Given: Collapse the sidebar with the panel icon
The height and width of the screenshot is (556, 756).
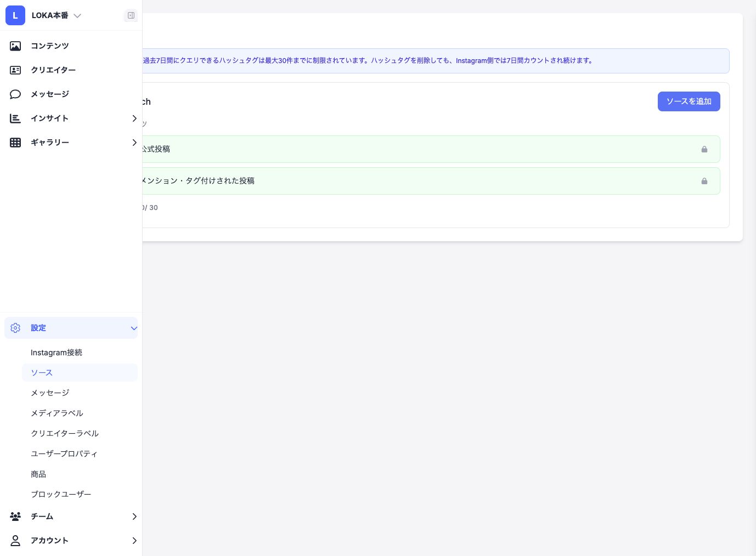Looking at the screenshot, I should [131, 15].
